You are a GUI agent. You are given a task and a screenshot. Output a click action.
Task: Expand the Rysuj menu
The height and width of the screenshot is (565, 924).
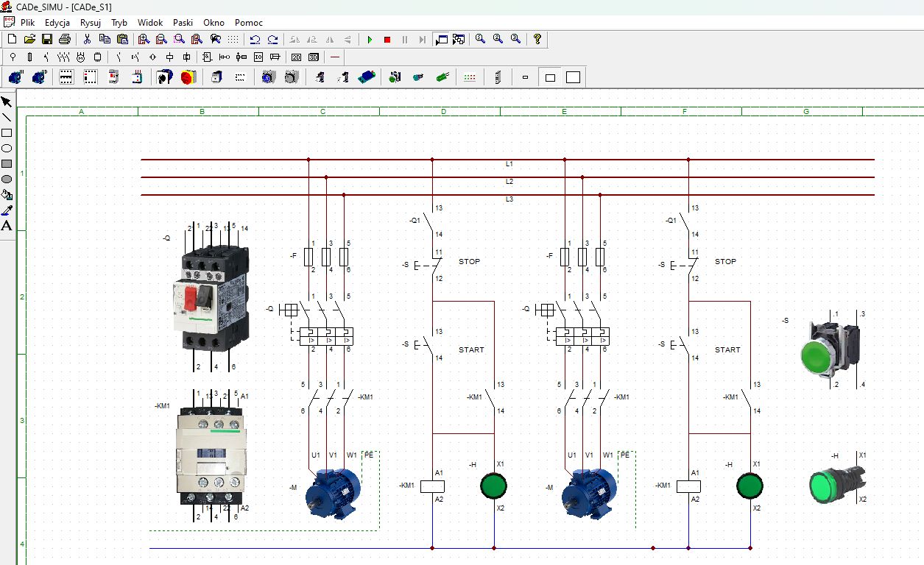pyautogui.click(x=91, y=23)
